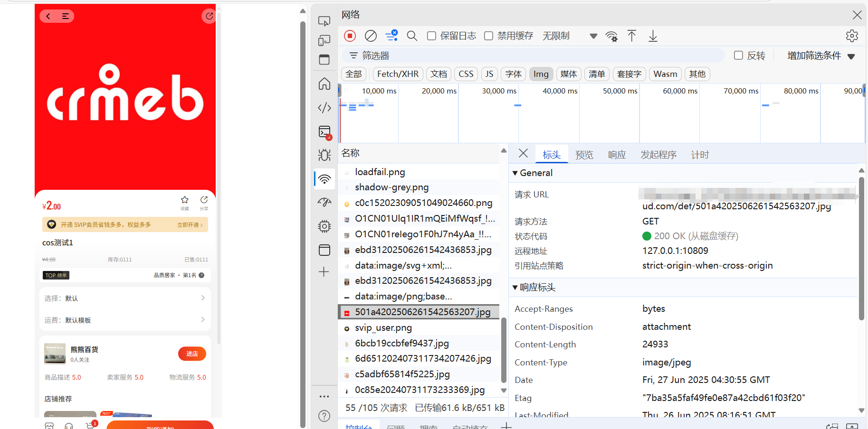Click the 熊熊百货 store thumbnail
Screen dimensions: 868x429
click(55, 354)
